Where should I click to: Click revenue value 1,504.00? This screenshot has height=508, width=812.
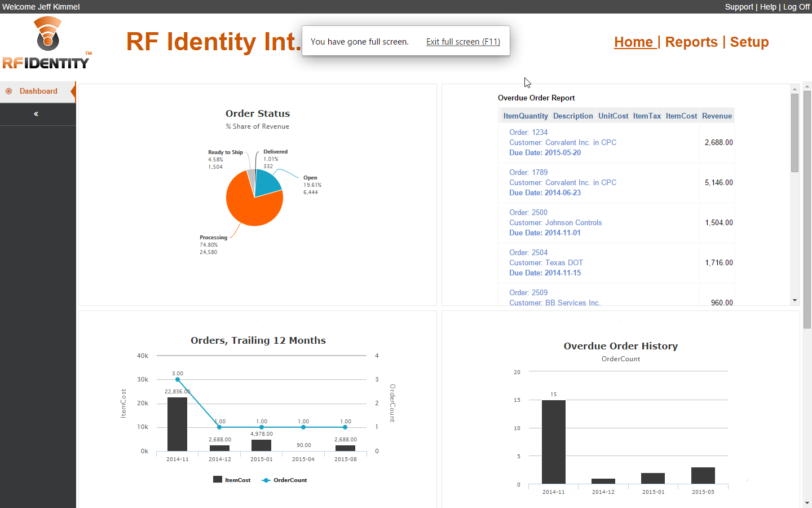(x=719, y=222)
